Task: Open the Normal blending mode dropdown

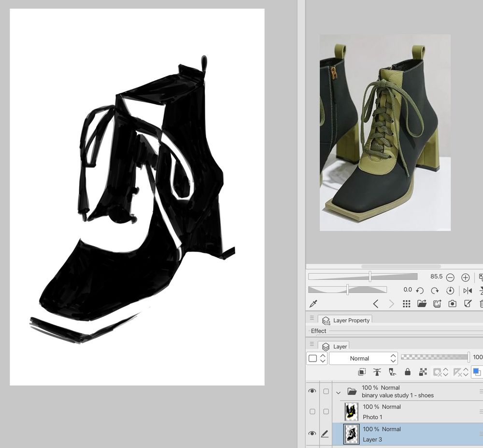Action: [x=363, y=358]
